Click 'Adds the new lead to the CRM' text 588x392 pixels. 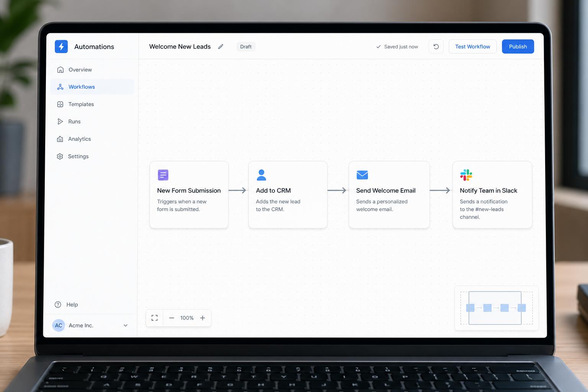(x=278, y=206)
